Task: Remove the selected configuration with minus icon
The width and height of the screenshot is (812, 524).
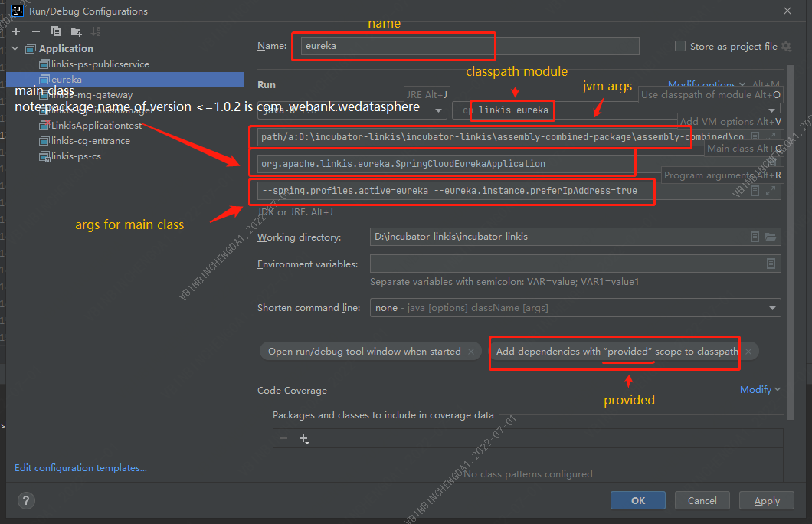Action: click(35, 31)
